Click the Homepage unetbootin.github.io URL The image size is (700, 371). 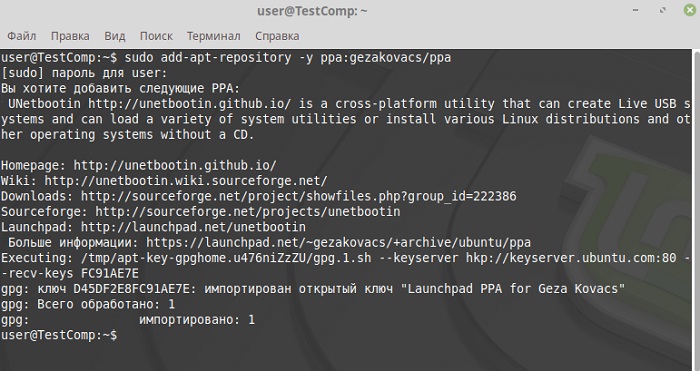[175, 166]
